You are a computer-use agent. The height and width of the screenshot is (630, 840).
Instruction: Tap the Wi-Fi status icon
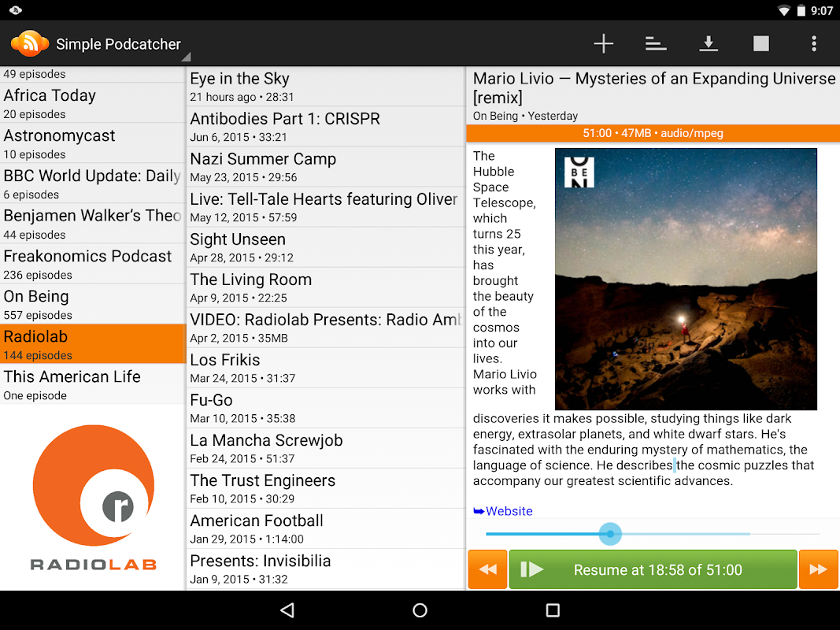point(784,11)
